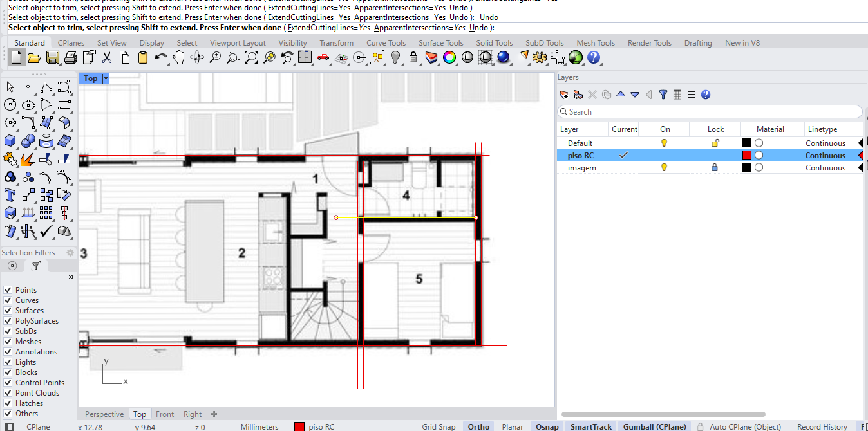Click the New Layer icon
The width and height of the screenshot is (868, 431).
coord(564,95)
